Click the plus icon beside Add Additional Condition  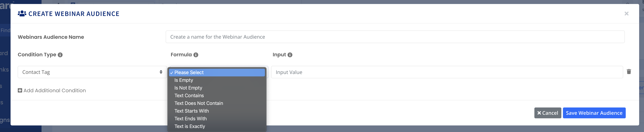tap(20, 90)
